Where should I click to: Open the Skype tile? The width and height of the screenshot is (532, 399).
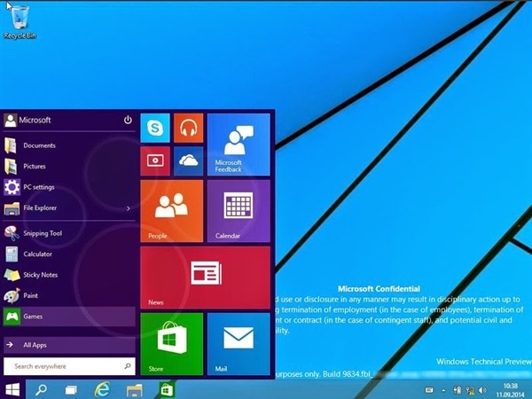click(155, 128)
